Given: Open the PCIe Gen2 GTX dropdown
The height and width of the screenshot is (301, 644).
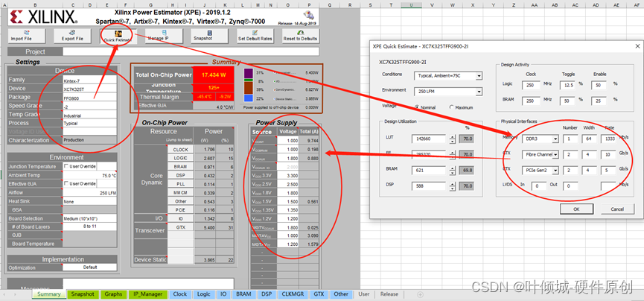Looking at the screenshot, I should pos(555,170).
